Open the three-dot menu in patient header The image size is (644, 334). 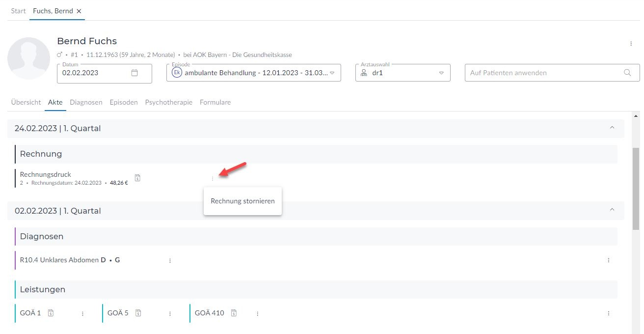click(631, 44)
